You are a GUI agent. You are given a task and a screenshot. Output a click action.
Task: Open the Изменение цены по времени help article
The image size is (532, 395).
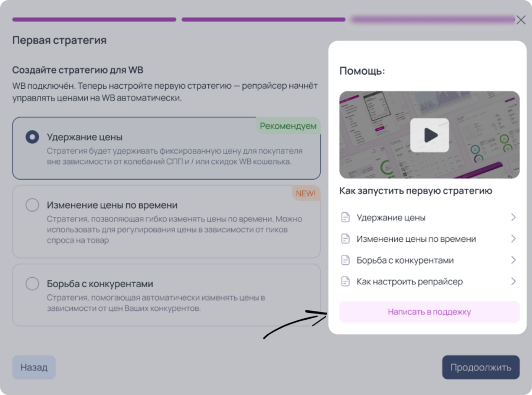[429, 239]
